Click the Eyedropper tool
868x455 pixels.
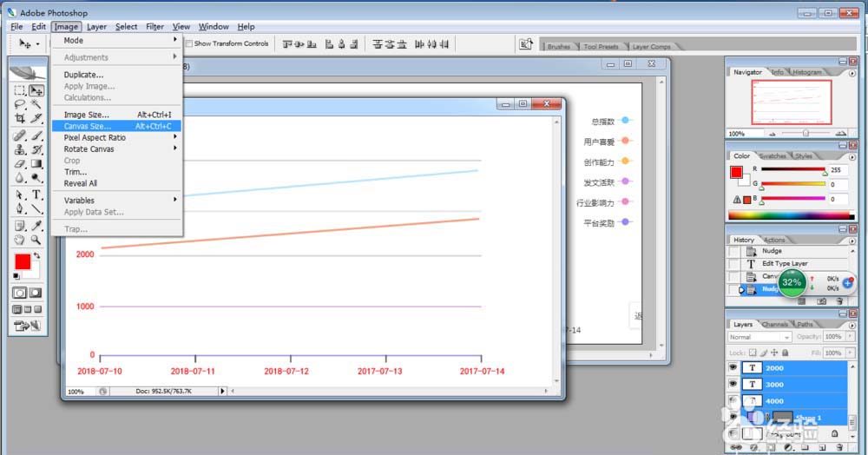[36, 225]
